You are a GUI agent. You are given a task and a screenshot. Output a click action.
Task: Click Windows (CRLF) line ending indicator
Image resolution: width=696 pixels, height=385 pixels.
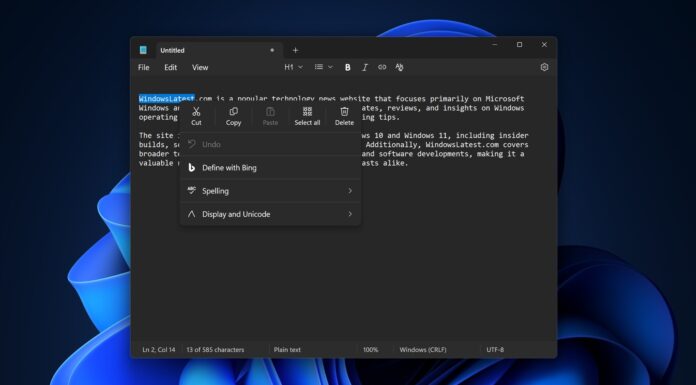pos(423,350)
